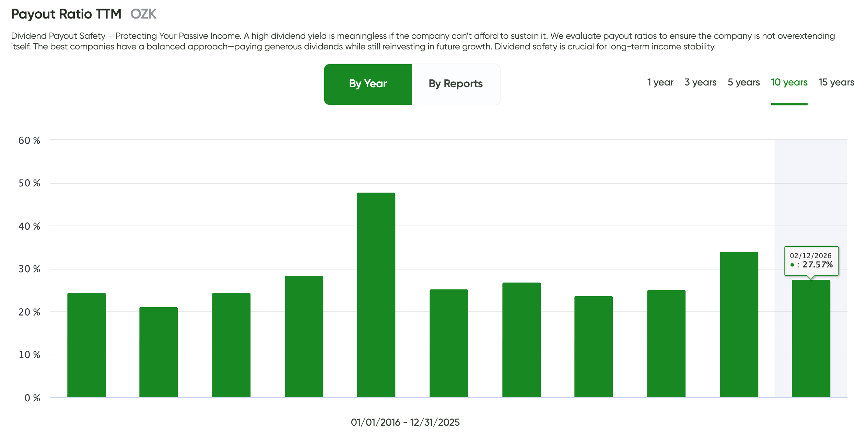Select the 1 year range

[x=660, y=82]
